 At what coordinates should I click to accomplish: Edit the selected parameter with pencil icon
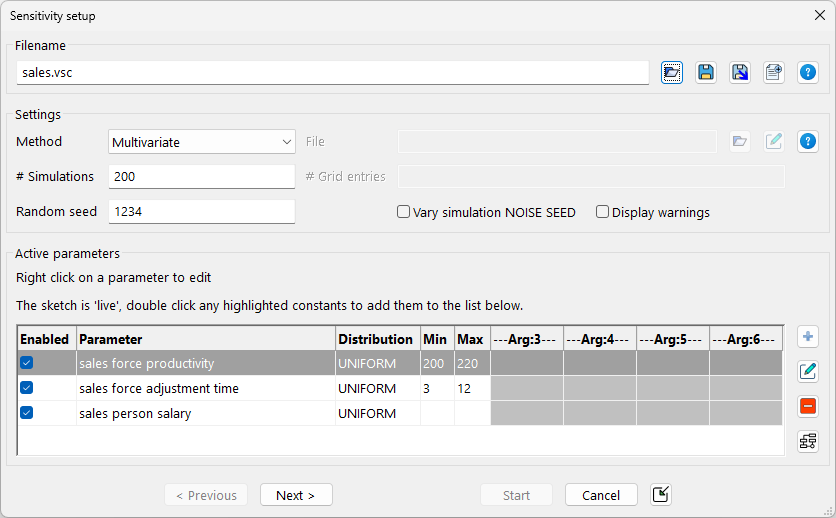pyautogui.click(x=808, y=372)
